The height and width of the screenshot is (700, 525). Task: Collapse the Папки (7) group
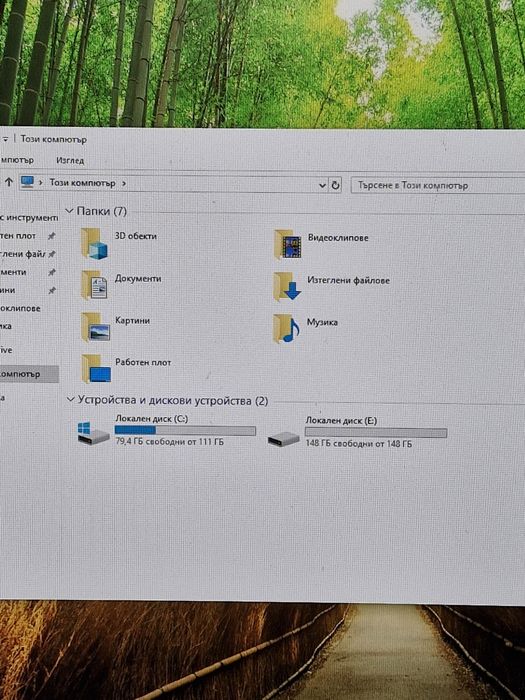click(69, 210)
